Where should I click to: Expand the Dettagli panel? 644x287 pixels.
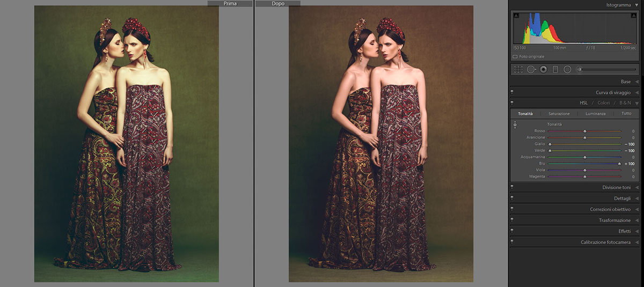[x=636, y=198]
